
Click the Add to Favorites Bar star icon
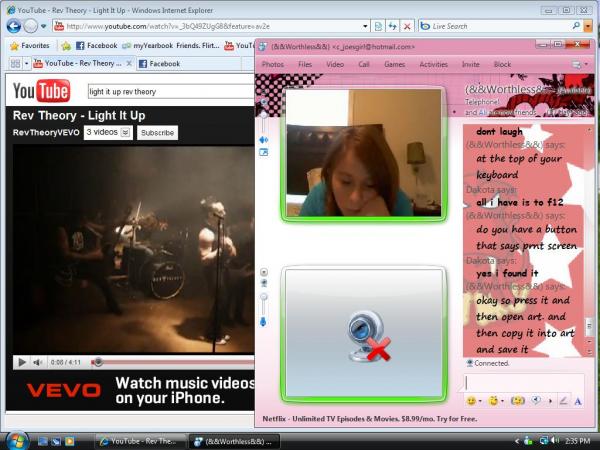coord(66,46)
